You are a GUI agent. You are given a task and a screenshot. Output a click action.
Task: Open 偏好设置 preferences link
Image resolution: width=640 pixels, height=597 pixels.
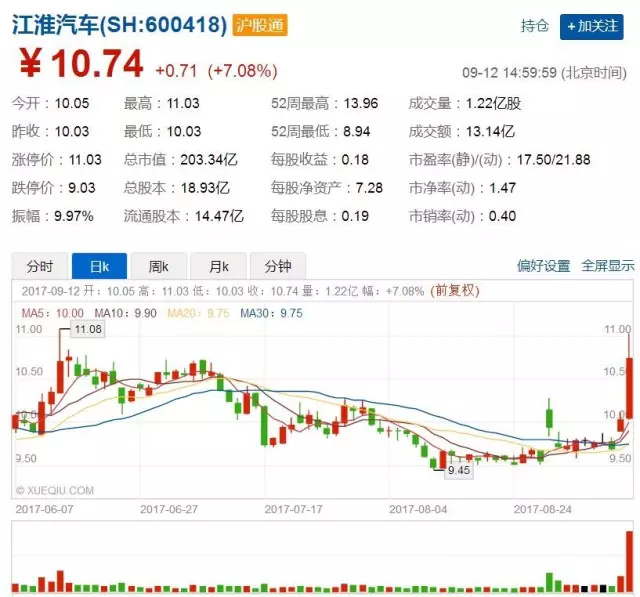coord(543,266)
